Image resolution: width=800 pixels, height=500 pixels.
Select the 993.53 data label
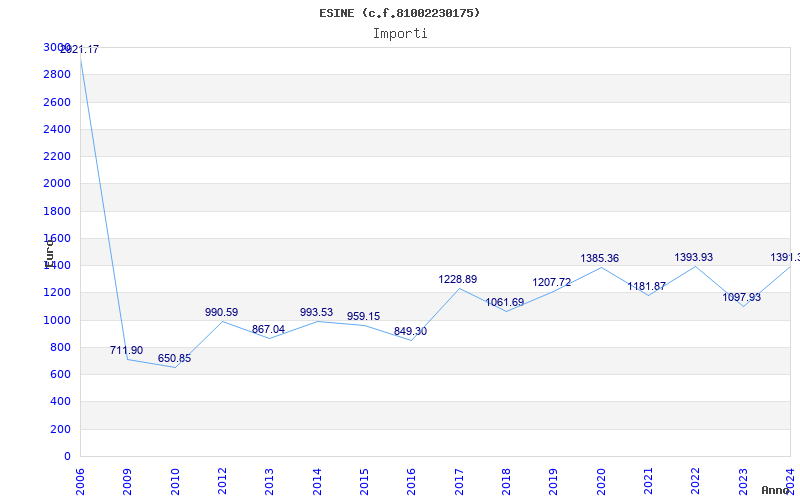316,312
